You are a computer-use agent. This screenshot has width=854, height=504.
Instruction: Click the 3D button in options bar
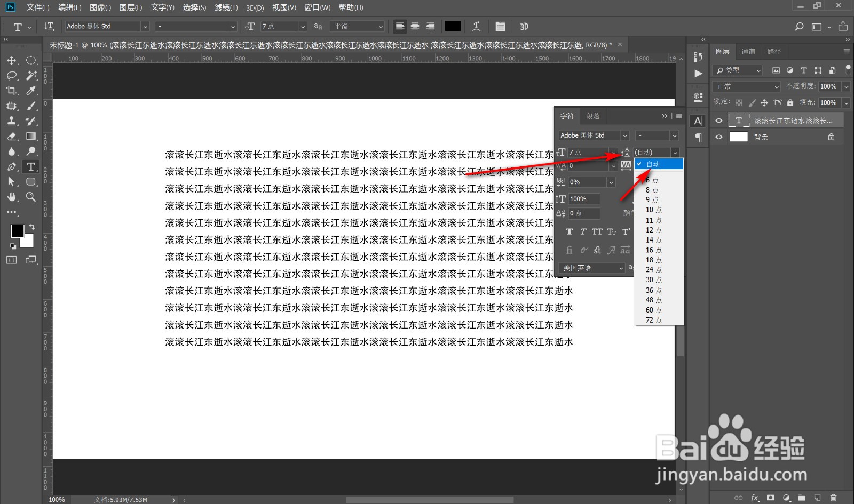524,26
